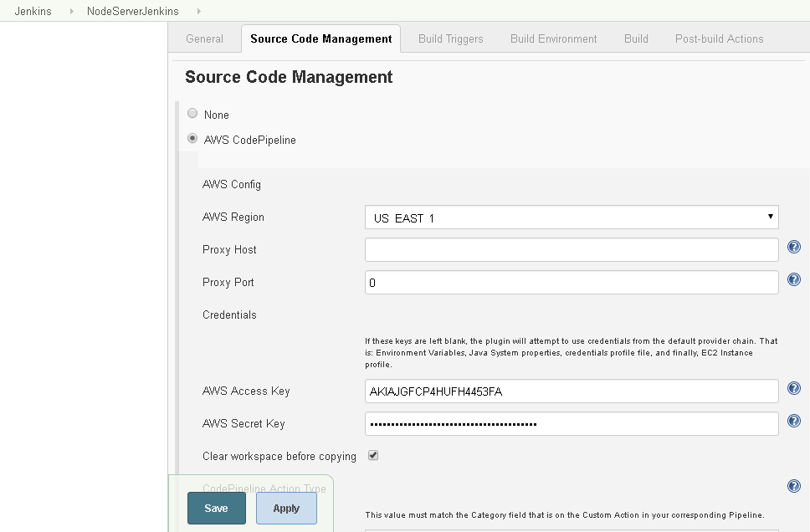Go to the Build Triggers tab

(450, 38)
